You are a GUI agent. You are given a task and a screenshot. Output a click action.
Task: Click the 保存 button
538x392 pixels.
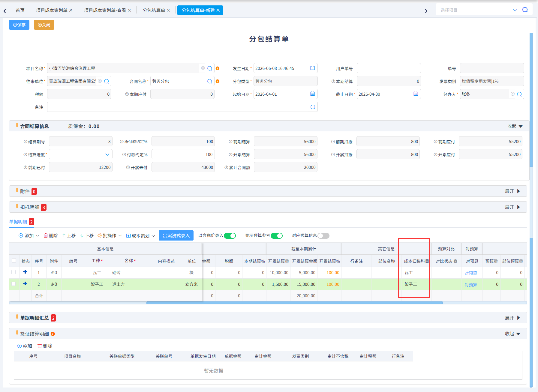tap(19, 25)
